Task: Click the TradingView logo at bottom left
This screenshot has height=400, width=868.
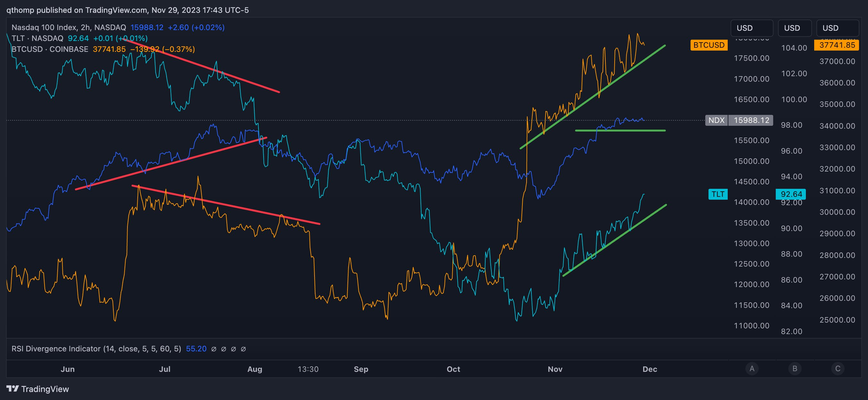Action: (37, 389)
